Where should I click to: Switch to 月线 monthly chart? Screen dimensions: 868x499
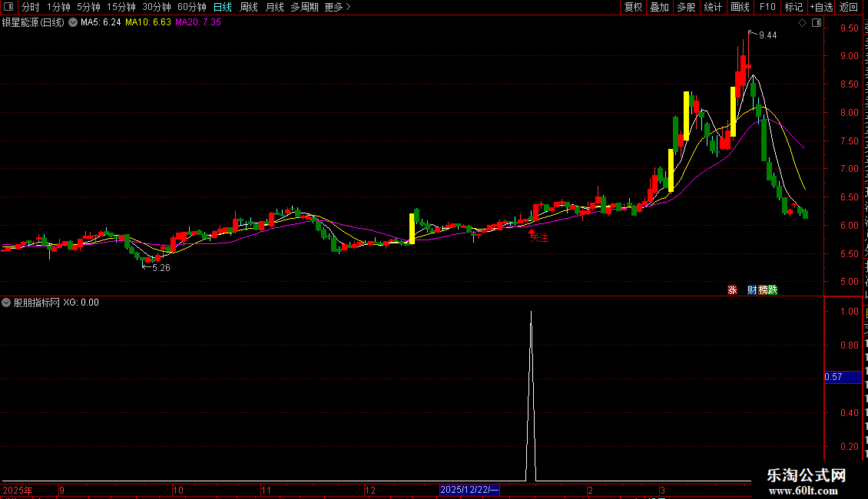(x=274, y=7)
